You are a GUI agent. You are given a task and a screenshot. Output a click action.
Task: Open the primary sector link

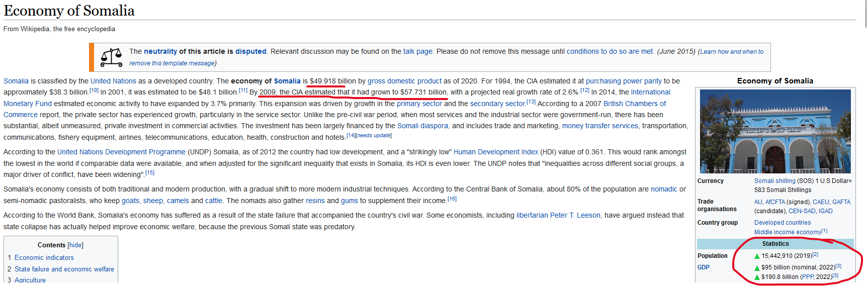pyautogui.click(x=419, y=104)
